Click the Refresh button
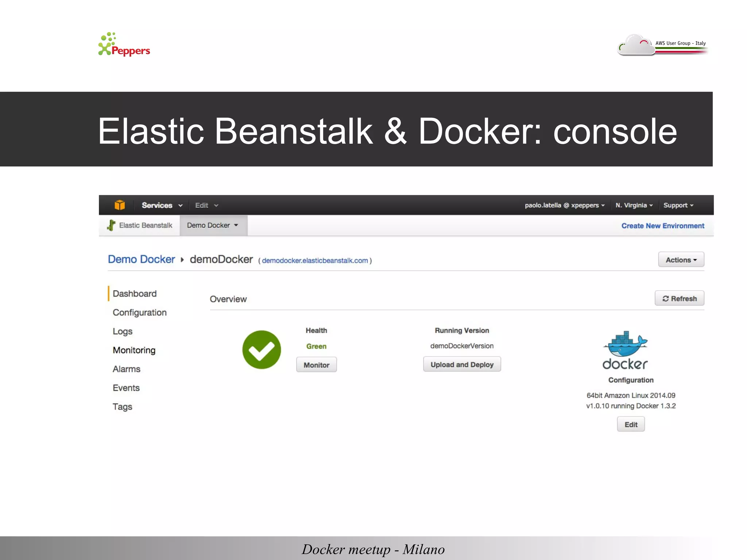The height and width of the screenshot is (560, 747). (679, 298)
